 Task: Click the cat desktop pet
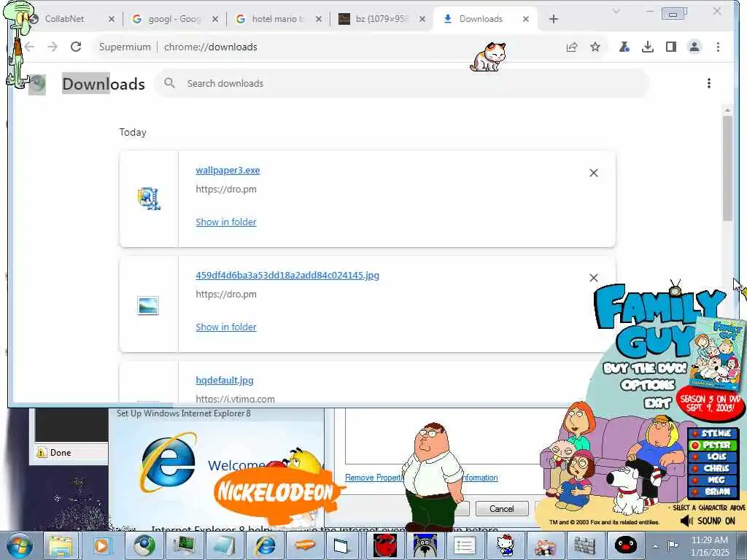pyautogui.click(x=488, y=57)
